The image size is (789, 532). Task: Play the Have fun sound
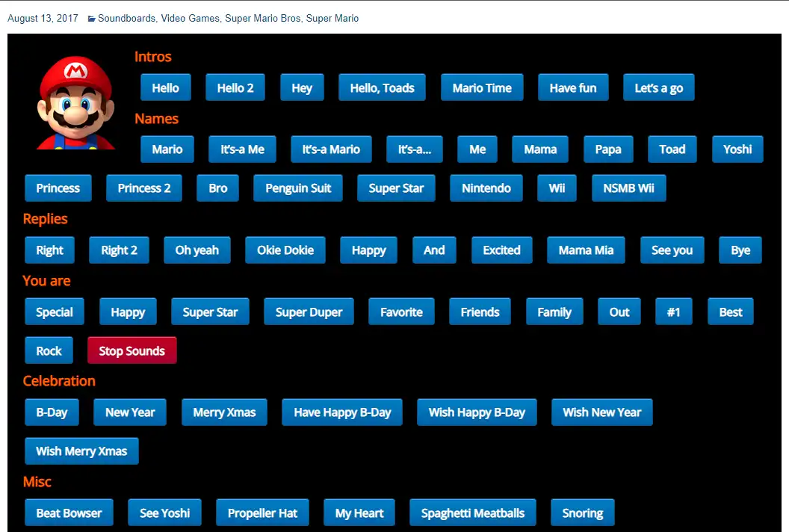coord(573,87)
